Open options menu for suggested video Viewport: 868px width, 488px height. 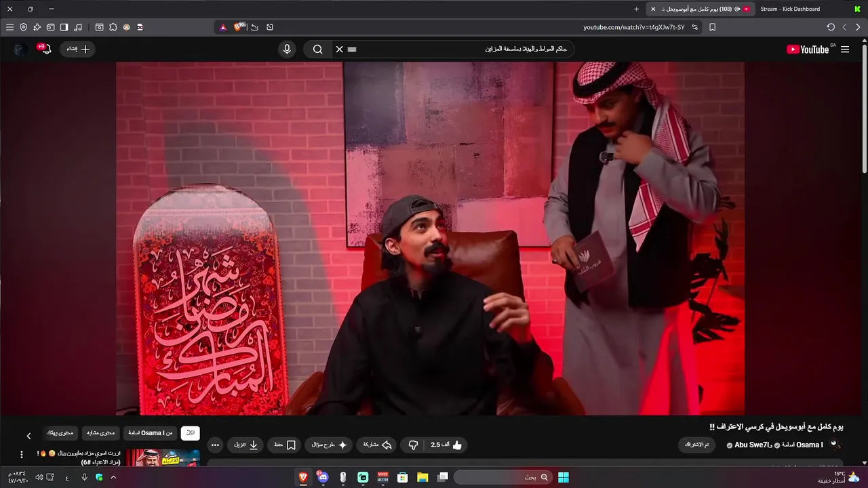coord(21,455)
